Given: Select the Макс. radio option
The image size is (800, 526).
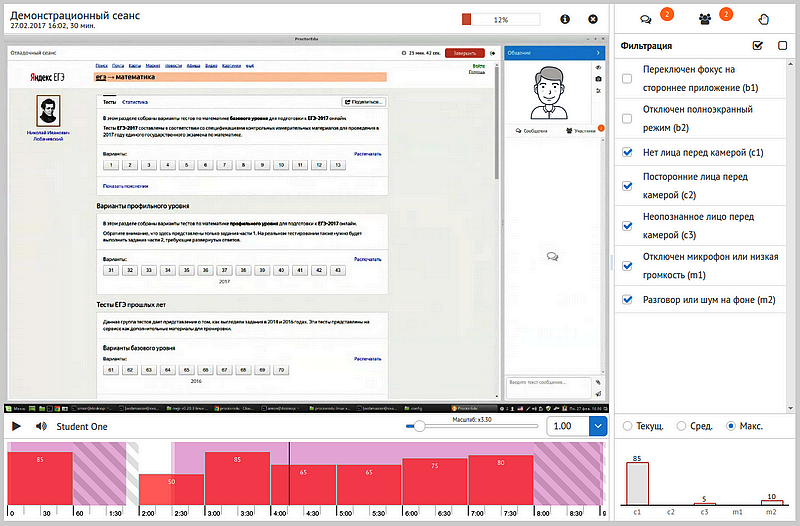Looking at the screenshot, I should click(731, 426).
